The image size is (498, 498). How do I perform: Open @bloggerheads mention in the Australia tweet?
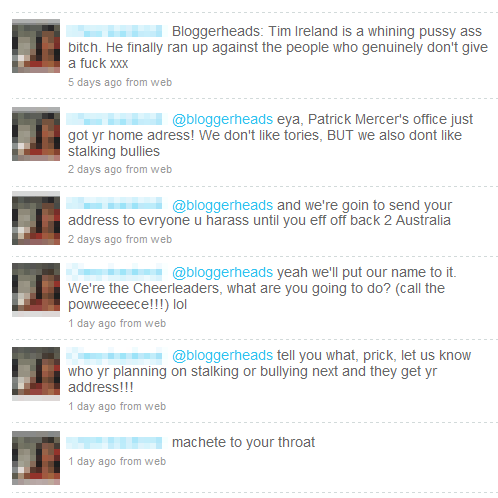[223, 205]
